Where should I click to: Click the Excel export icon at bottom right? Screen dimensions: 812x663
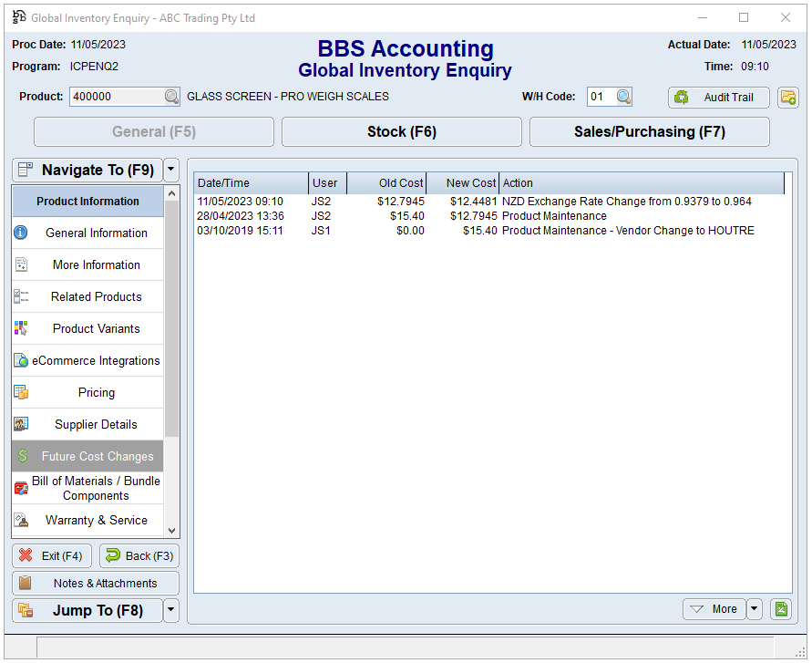tap(781, 609)
